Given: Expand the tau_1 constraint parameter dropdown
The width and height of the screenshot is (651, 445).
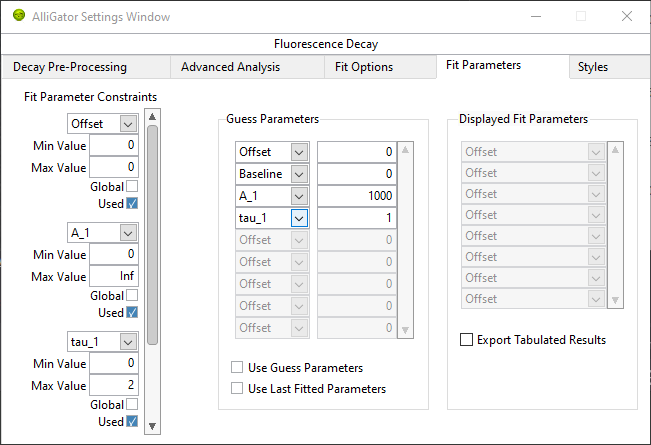Looking at the screenshot, I should click(128, 342).
